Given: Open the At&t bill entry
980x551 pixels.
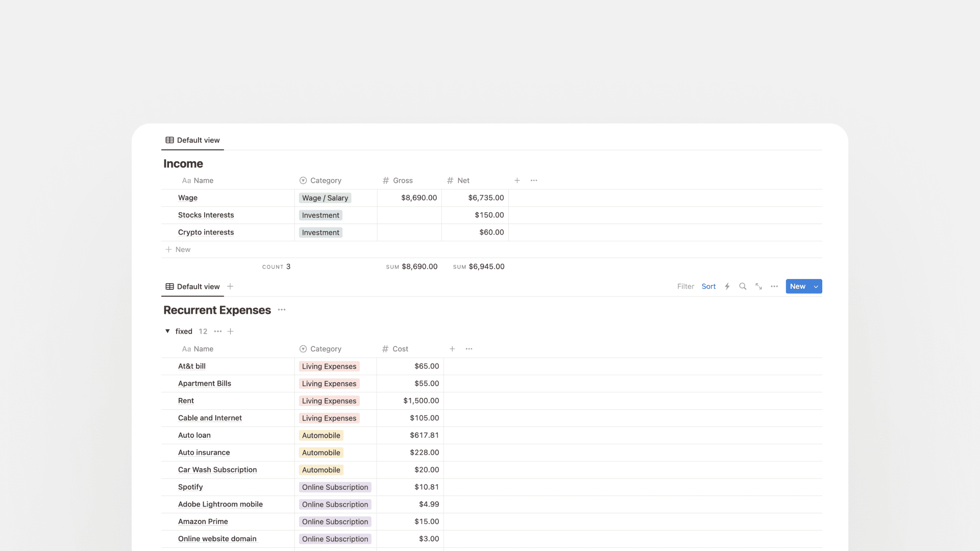Looking at the screenshot, I should click(x=192, y=366).
